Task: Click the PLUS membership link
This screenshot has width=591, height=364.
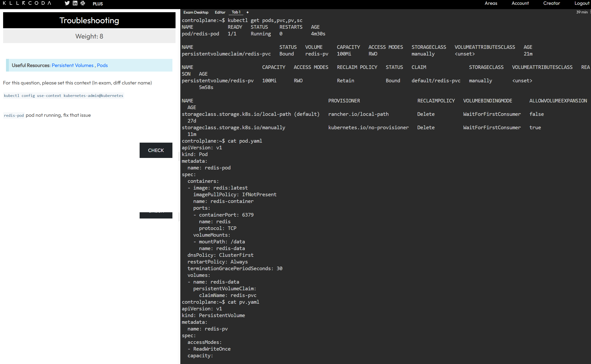Action: click(97, 4)
